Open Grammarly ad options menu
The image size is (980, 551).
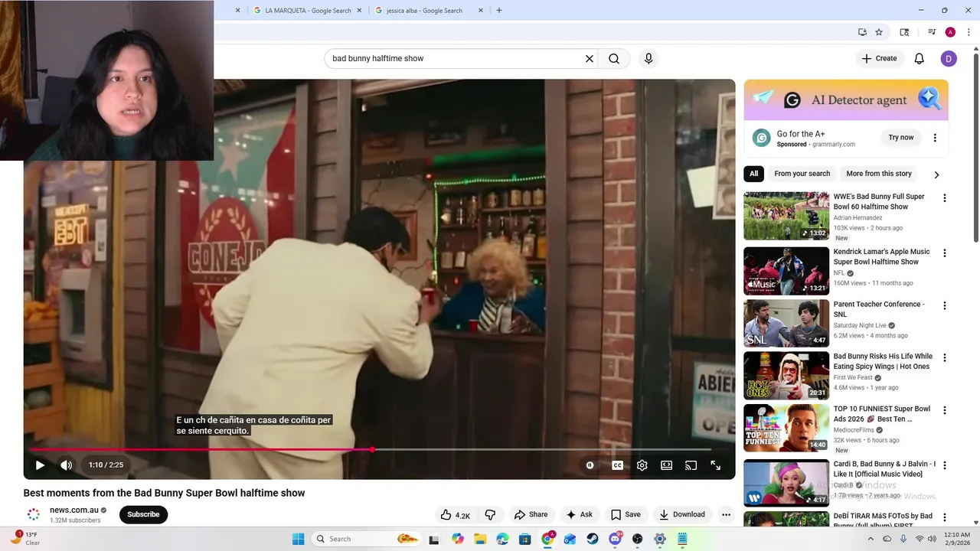coord(935,138)
